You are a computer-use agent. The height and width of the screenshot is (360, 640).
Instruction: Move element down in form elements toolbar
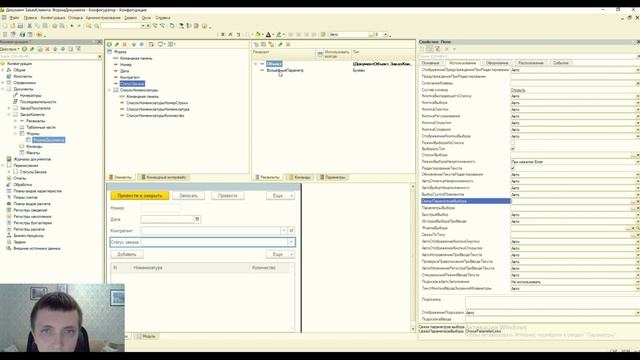(x=142, y=44)
